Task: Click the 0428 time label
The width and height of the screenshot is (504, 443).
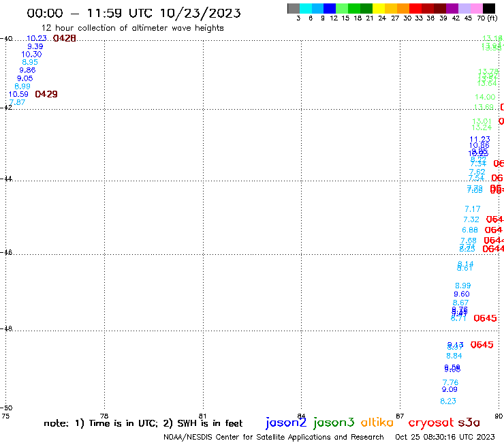Action: point(65,38)
